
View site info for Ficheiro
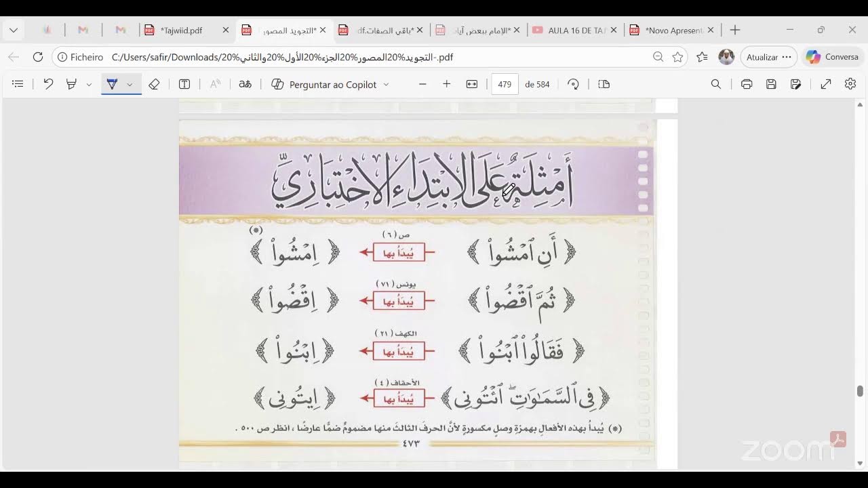tap(80, 57)
